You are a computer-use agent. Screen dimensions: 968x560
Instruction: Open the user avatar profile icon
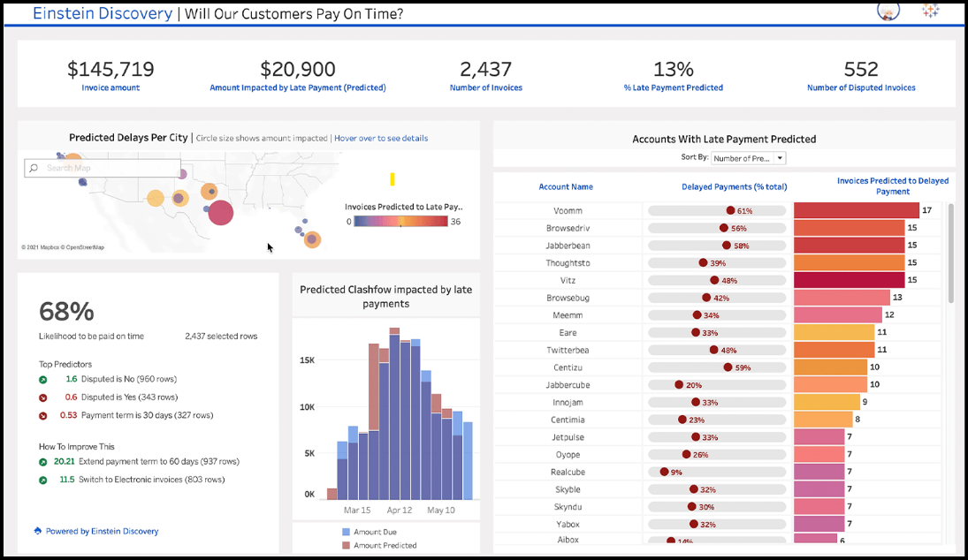(x=888, y=11)
